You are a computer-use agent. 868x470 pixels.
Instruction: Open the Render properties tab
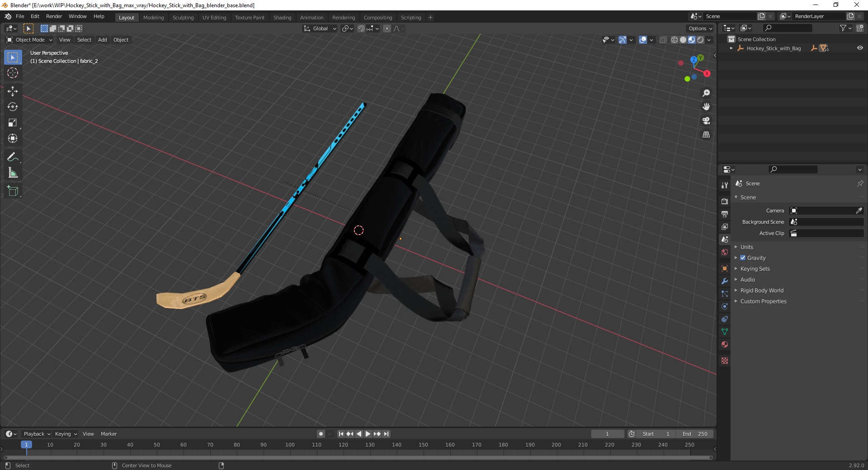[x=725, y=201]
